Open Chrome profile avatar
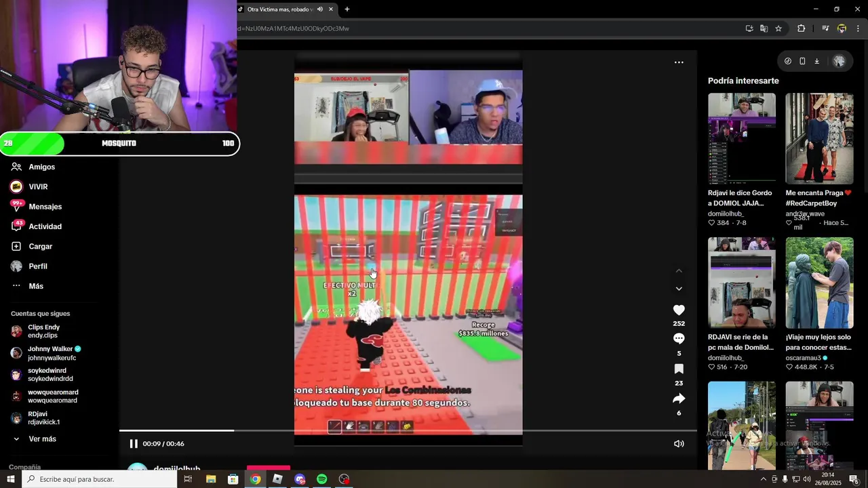 pos(842,28)
